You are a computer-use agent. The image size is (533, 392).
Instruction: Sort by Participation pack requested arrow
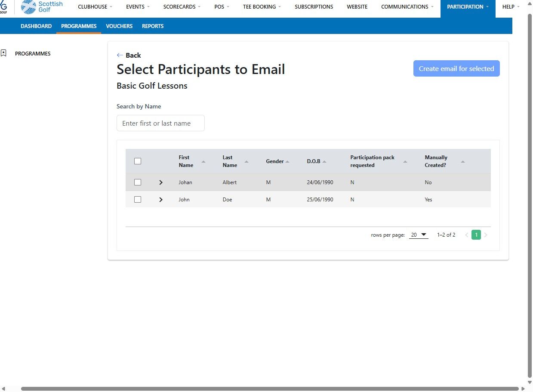(405, 161)
